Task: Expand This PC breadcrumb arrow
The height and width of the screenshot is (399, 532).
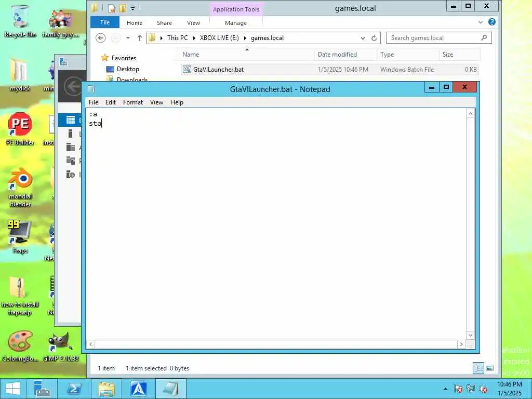Action: point(194,38)
